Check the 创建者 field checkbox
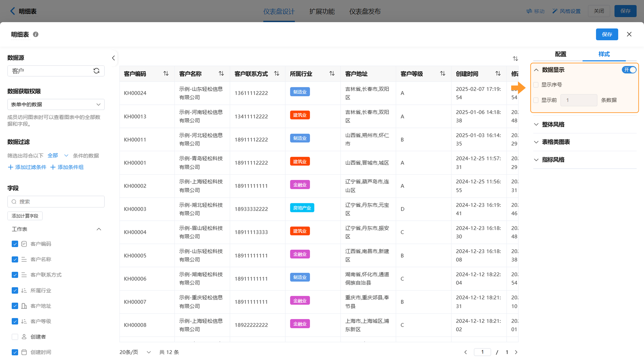Screen dimensions: 644x362 (15, 337)
